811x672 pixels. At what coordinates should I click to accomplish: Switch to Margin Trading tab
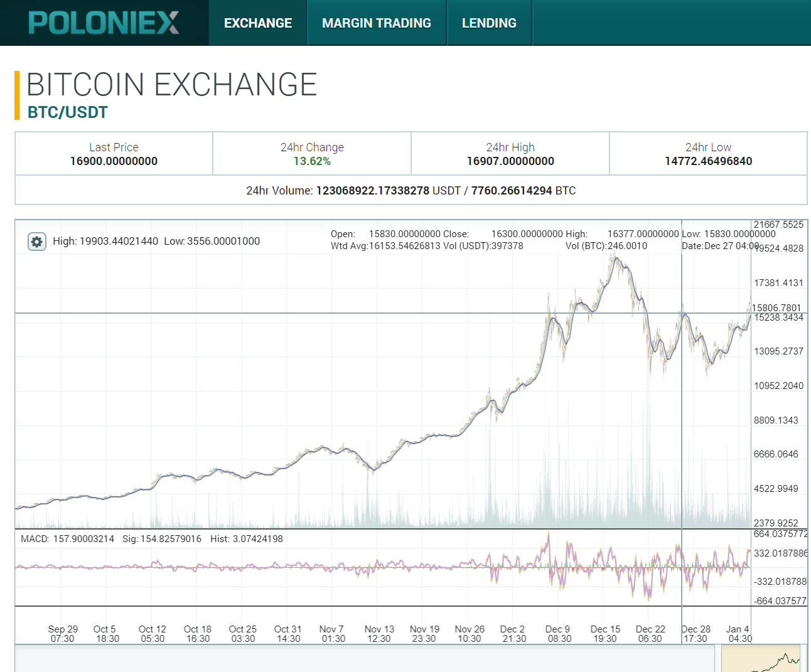click(x=377, y=23)
